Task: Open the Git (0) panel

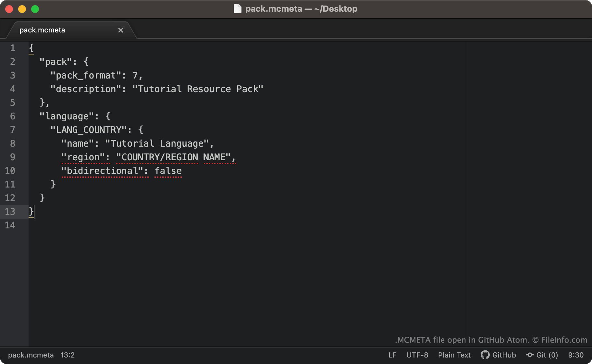Action: click(542, 355)
